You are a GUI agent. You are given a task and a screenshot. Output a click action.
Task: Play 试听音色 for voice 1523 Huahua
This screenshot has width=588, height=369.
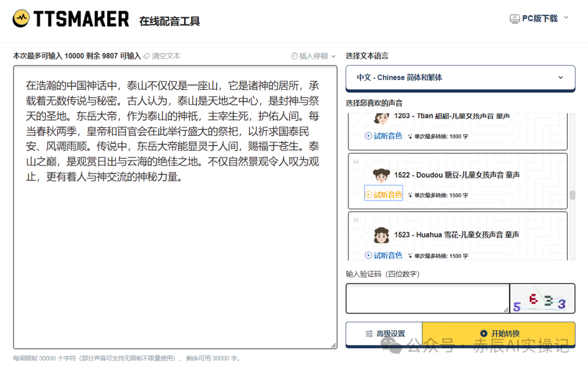383,255
